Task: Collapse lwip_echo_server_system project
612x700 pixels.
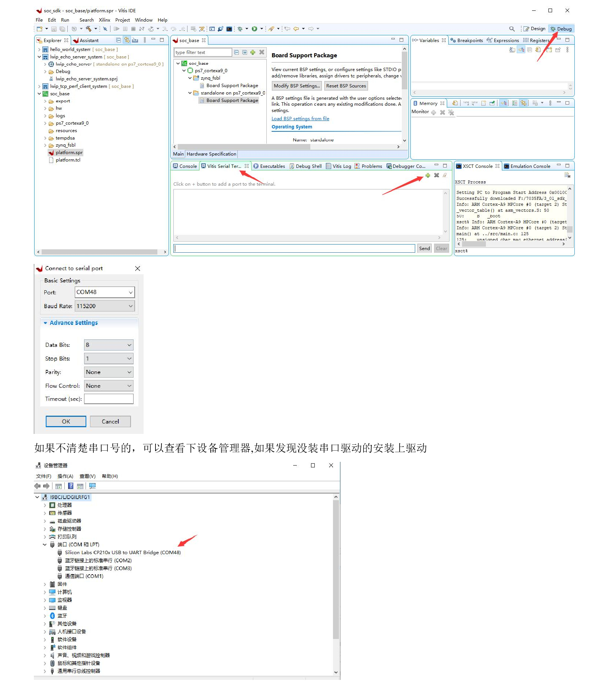Action: click(x=39, y=57)
